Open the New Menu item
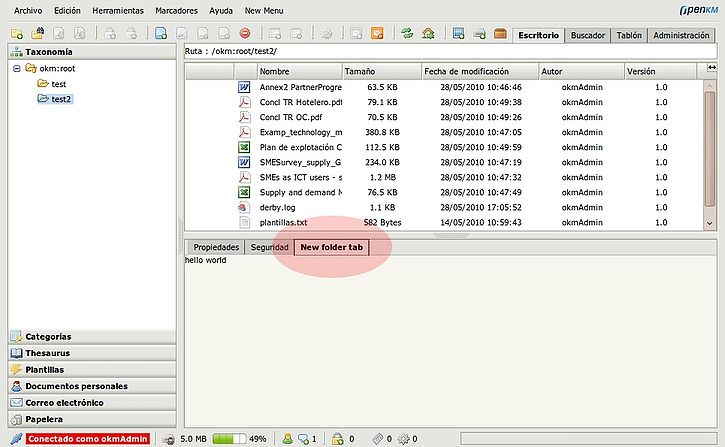The height and width of the screenshot is (447, 725). pos(264,11)
